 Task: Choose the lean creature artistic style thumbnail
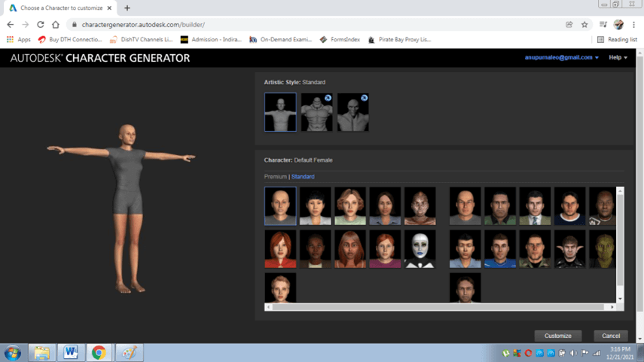click(x=353, y=112)
